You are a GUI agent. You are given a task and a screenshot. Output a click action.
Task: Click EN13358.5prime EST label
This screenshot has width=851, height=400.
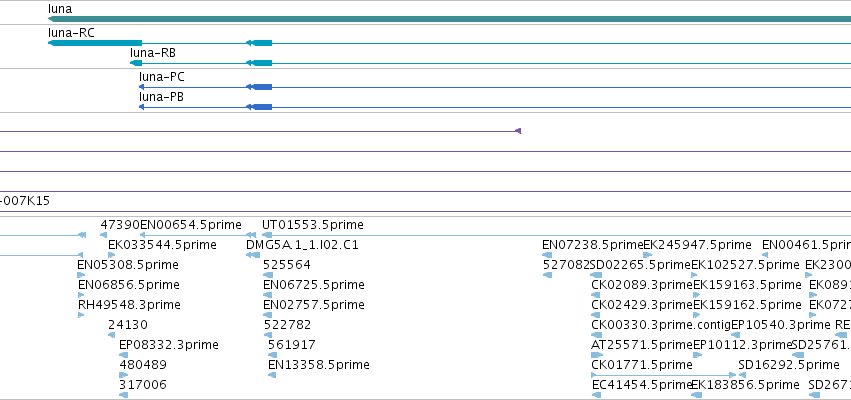coord(319,365)
